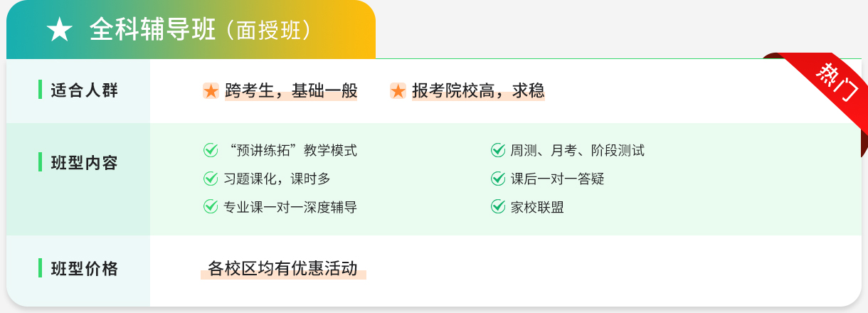Click green checkmark beside 专业课一对一深度辅导
The height and width of the screenshot is (313, 868).
point(211,207)
